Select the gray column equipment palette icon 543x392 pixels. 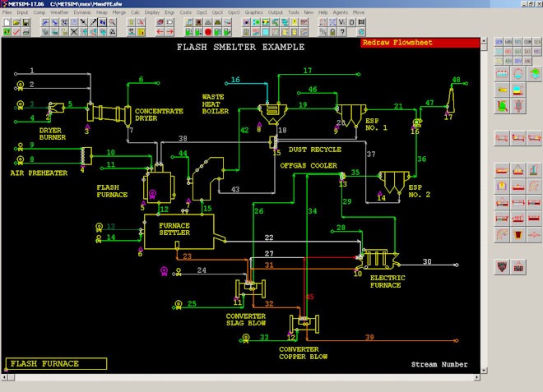(x=518, y=106)
